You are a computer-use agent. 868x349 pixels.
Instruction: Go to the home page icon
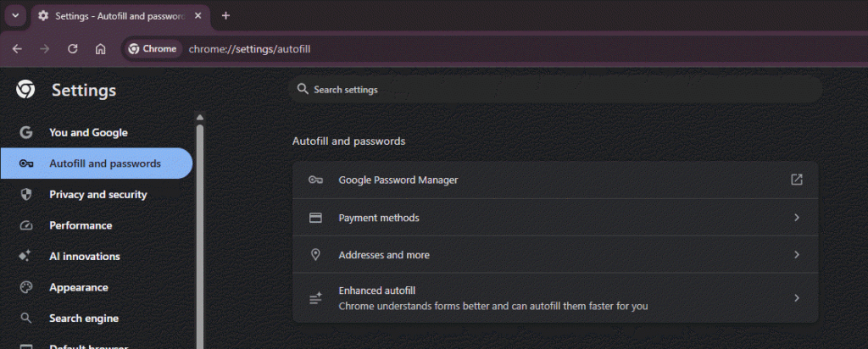(x=100, y=48)
